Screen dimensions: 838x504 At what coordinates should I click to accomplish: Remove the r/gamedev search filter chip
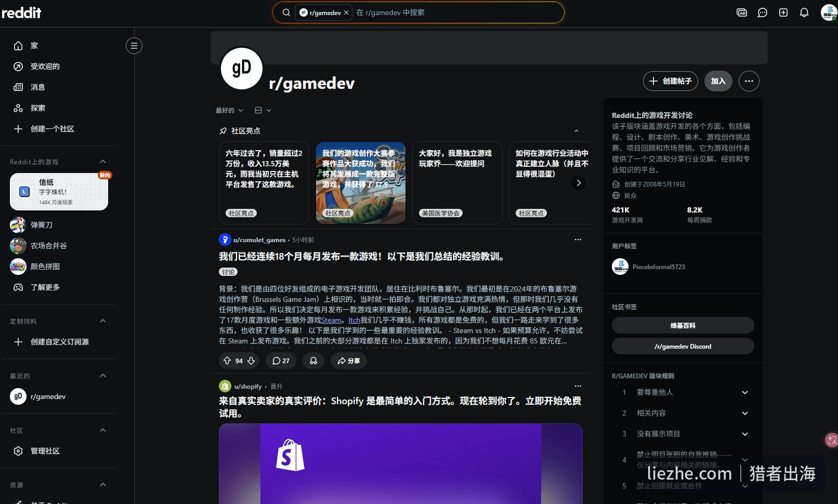pyautogui.click(x=346, y=12)
